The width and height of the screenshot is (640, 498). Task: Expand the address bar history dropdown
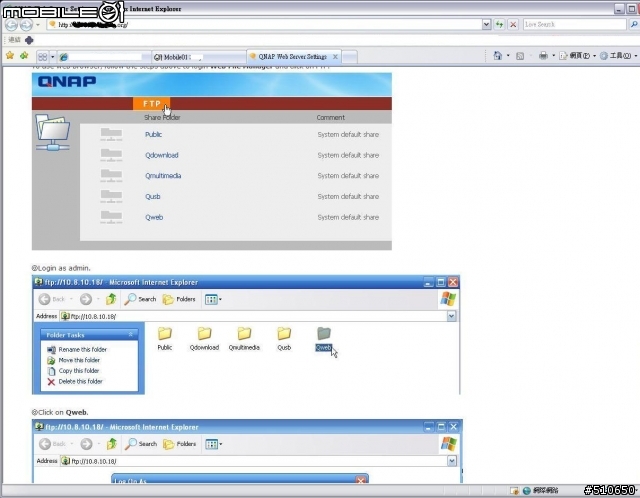(486, 24)
